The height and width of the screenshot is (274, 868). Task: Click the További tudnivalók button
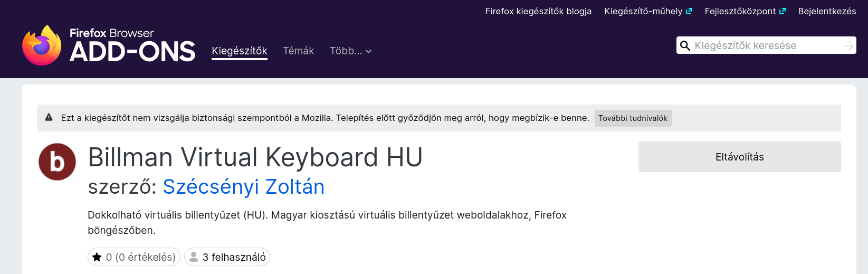point(633,118)
